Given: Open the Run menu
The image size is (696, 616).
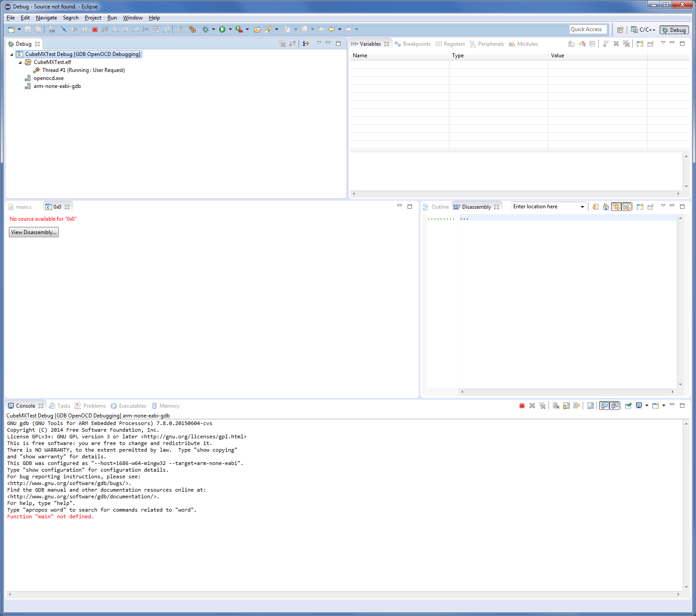Looking at the screenshot, I should click(112, 18).
